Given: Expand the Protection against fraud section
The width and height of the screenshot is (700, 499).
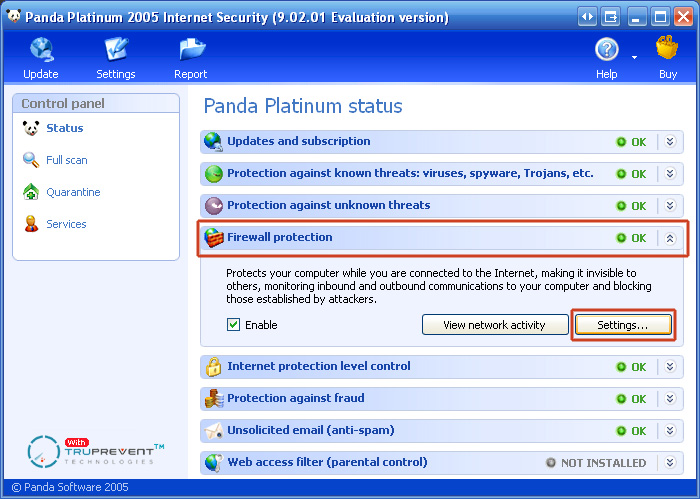Looking at the screenshot, I should (670, 399).
